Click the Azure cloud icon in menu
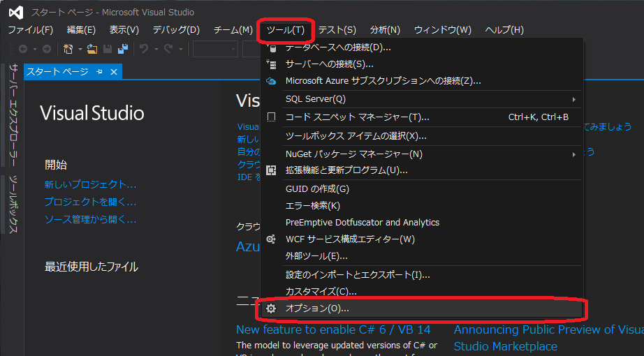Image resolution: width=644 pixels, height=356 pixels. pos(271,81)
